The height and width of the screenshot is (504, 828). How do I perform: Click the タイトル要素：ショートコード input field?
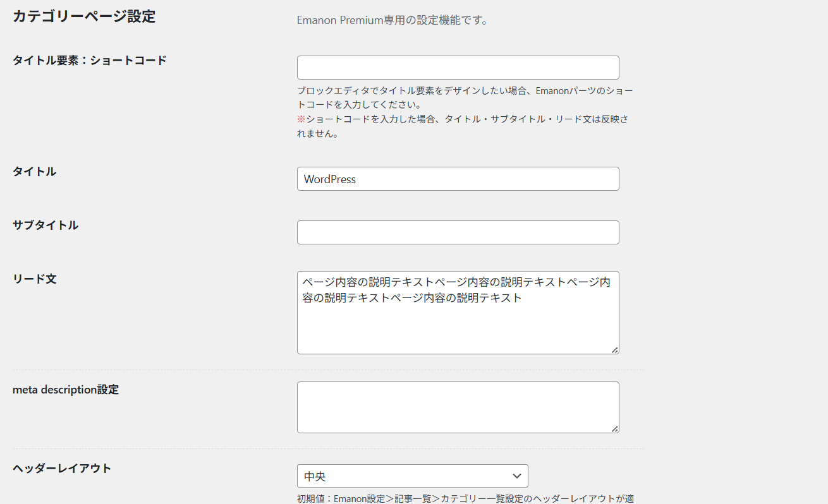(458, 68)
